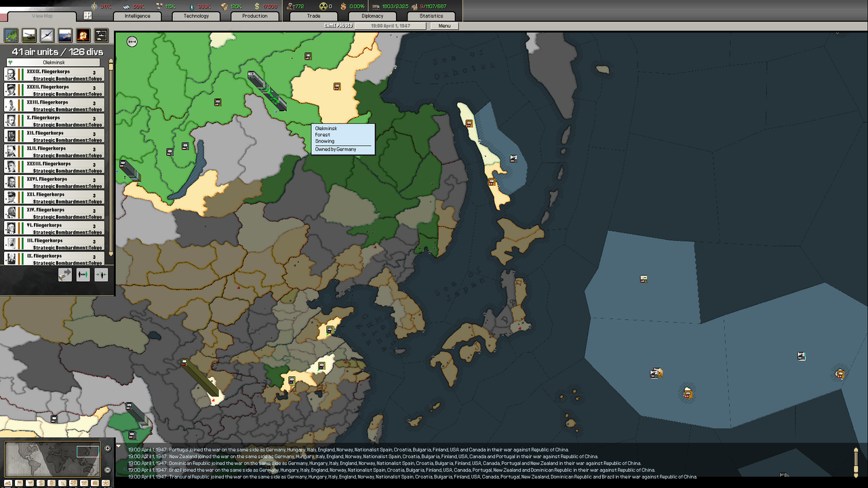Viewport: 868px width, 488px height.
Task: Click the dissent flame icon showing 0.00%
Action: (x=343, y=6)
